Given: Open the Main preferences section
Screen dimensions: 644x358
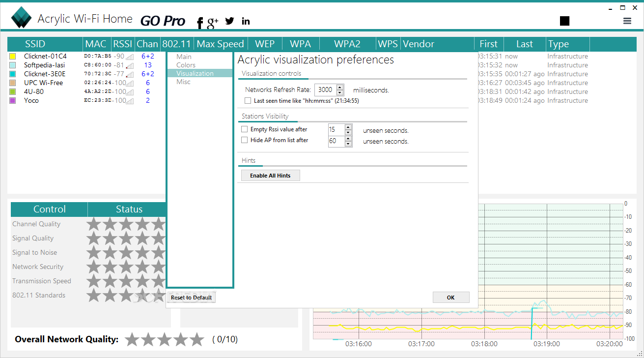Looking at the screenshot, I should coord(184,57).
